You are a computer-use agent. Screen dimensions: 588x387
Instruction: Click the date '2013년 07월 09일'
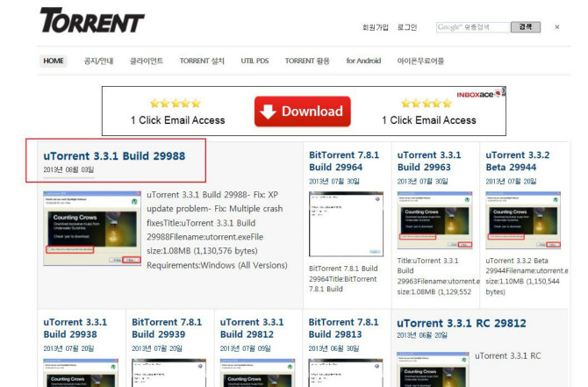coord(245,348)
